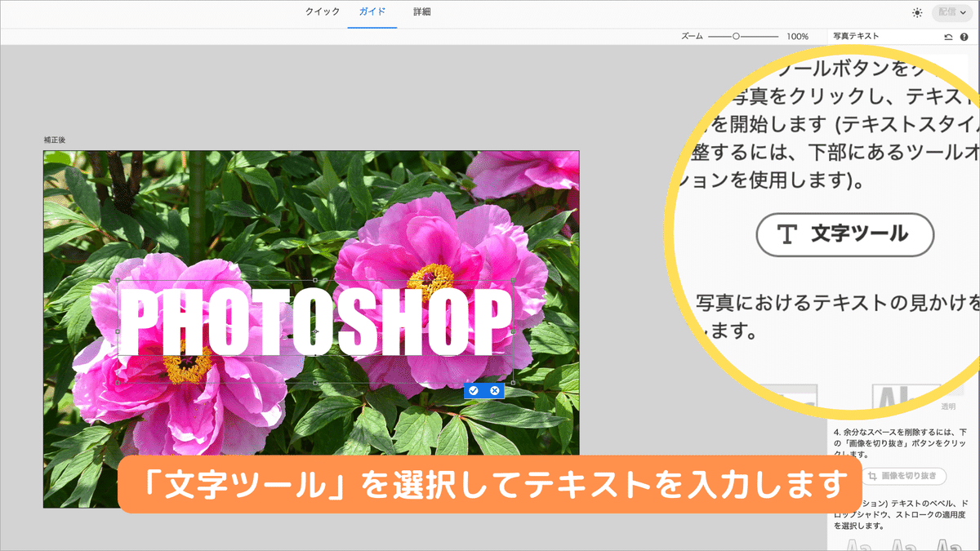Click the brightness sun icon in top bar
Viewport: 980px width, 551px height.
pyautogui.click(x=917, y=12)
